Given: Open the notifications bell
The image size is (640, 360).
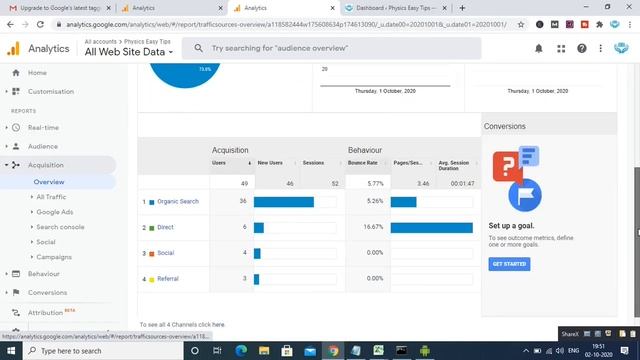Looking at the screenshot, I should (x=539, y=49).
